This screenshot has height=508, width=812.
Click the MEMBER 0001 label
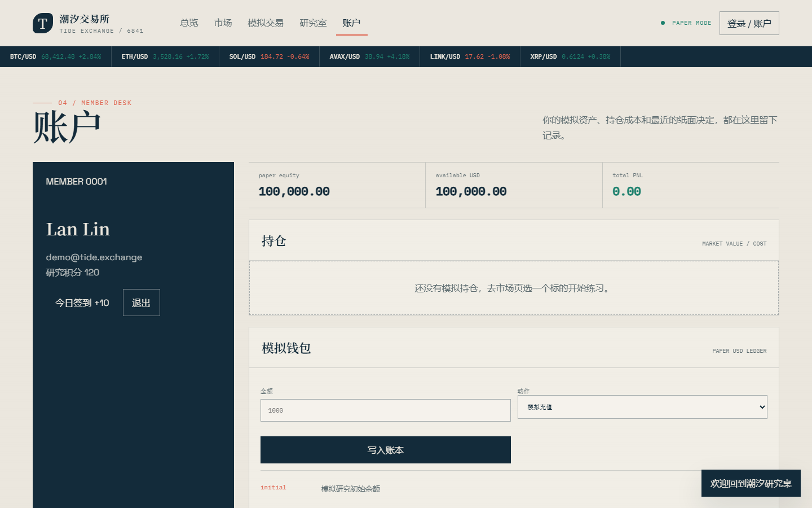pos(77,181)
